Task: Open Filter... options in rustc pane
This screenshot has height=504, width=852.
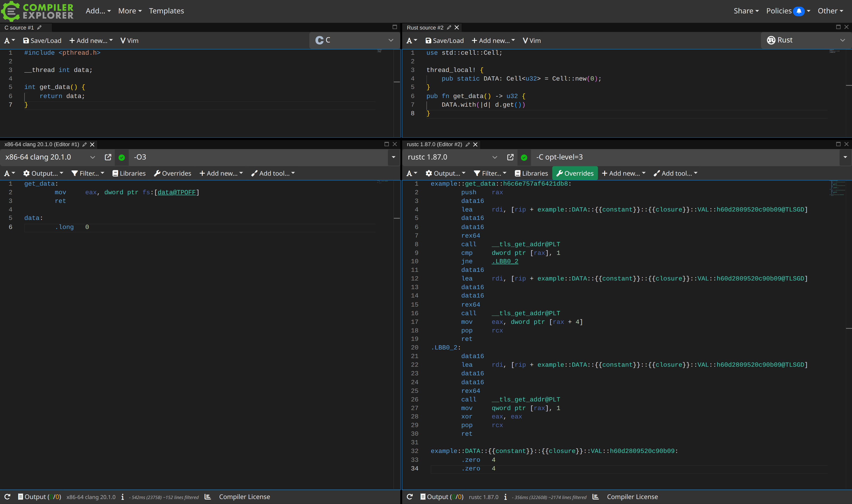Action: [490, 174]
